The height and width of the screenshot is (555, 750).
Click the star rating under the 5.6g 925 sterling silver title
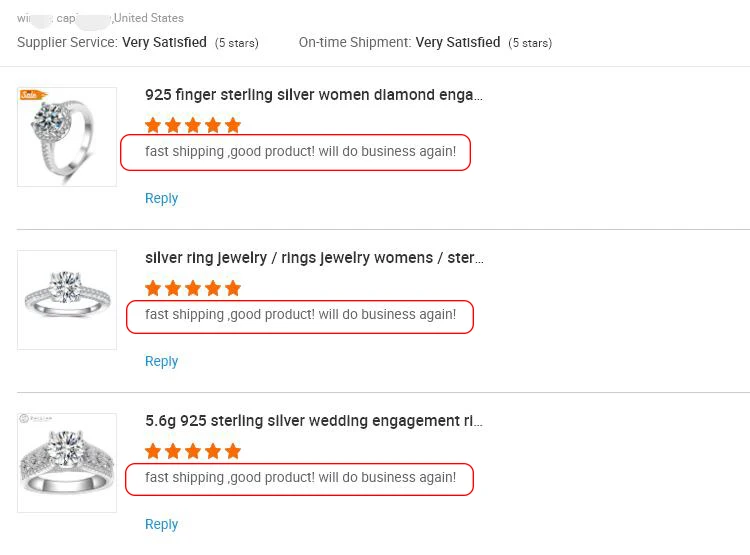[193, 451]
